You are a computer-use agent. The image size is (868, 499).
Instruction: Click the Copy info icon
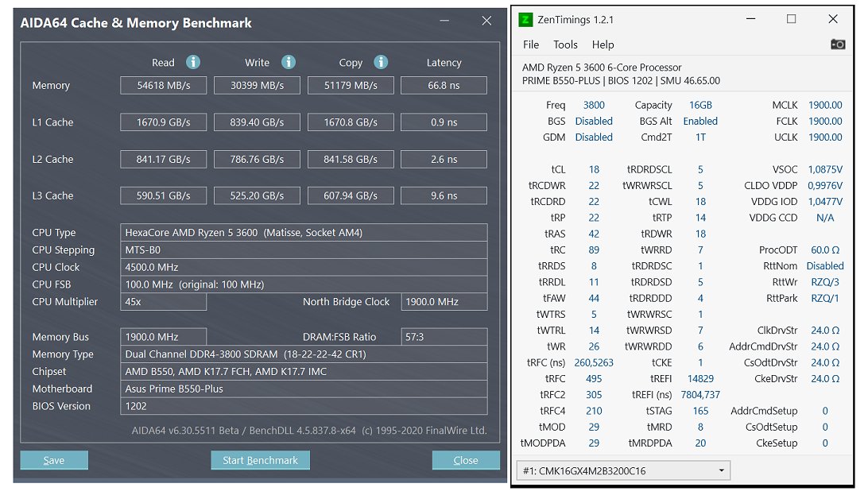[x=381, y=62]
